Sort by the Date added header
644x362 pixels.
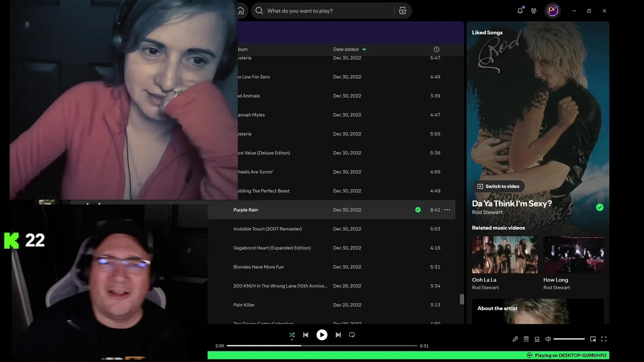[346, 49]
